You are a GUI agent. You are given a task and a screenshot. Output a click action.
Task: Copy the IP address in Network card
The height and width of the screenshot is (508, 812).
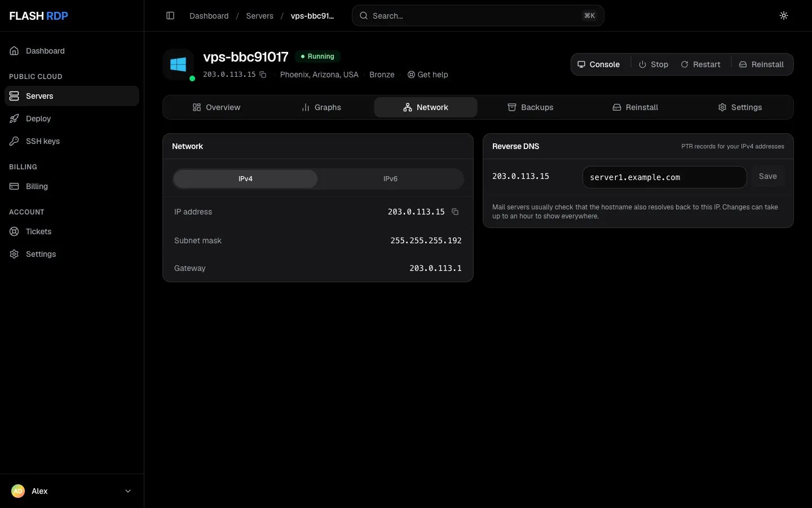point(455,212)
